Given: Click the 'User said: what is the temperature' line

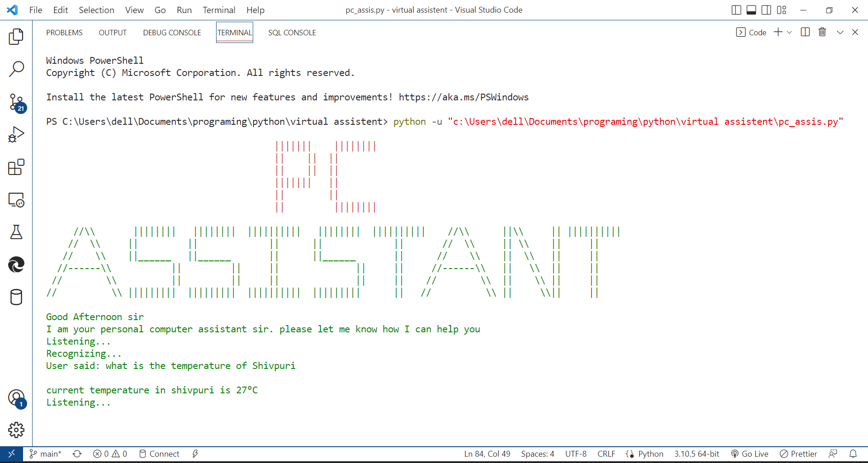Looking at the screenshot, I should pyautogui.click(x=170, y=366).
